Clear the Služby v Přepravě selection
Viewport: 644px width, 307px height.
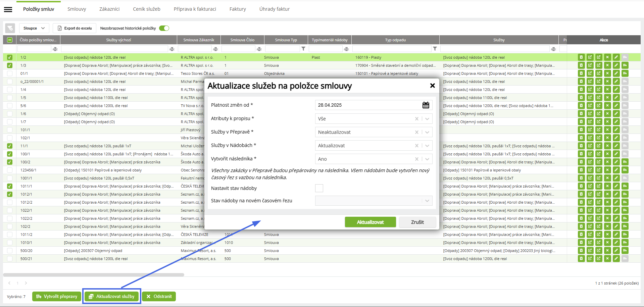coord(417,132)
